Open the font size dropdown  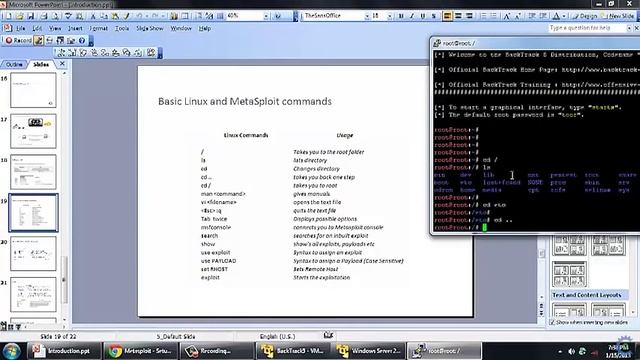click(x=390, y=16)
